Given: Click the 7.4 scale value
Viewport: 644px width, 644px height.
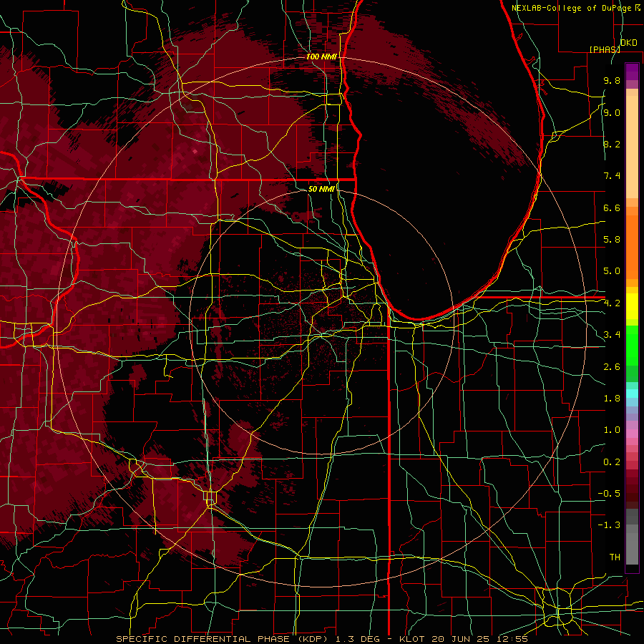Looking at the screenshot, I should tap(612, 176).
